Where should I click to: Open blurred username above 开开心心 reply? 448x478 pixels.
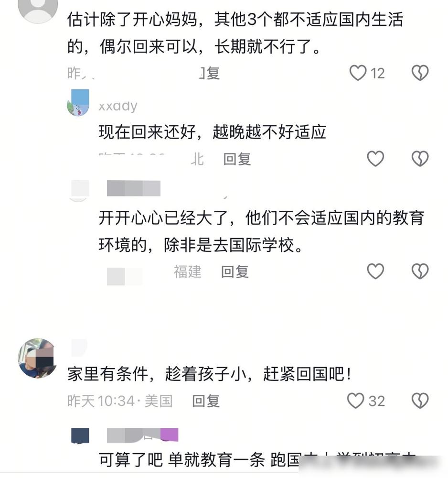click(x=134, y=188)
